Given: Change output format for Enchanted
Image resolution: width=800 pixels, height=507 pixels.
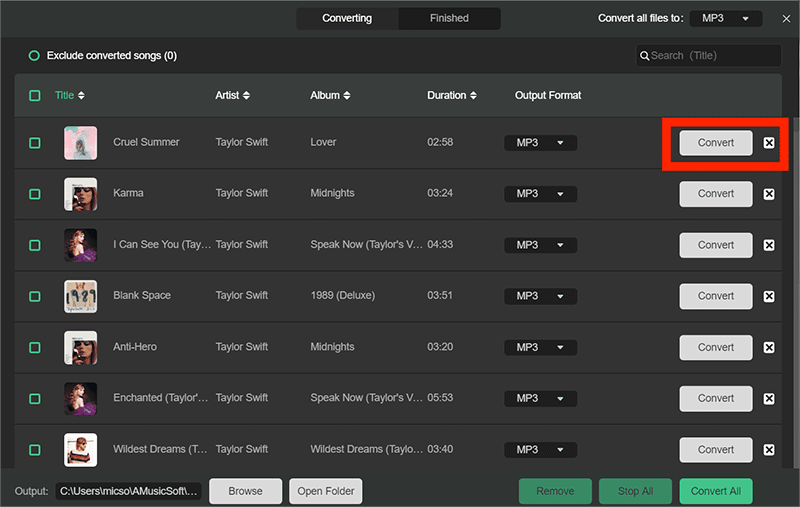Looking at the screenshot, I should click(540, 398).
